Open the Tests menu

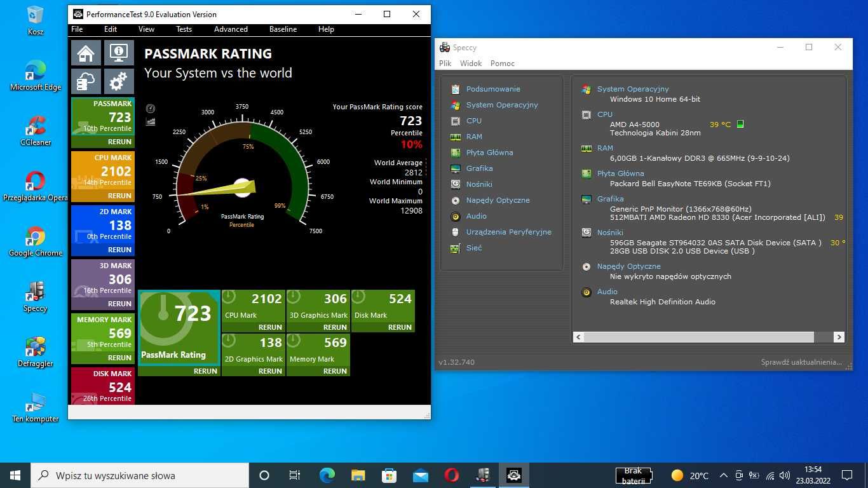[184, 29]
